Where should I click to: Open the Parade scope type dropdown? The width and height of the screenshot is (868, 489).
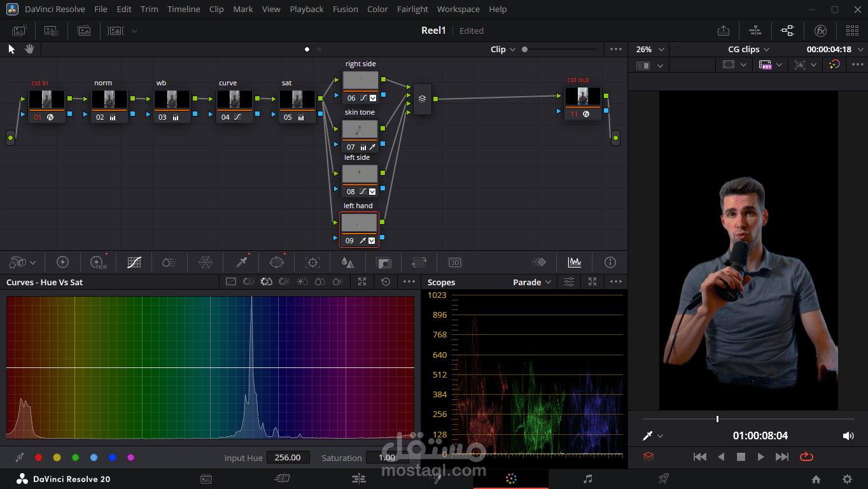pyautogui.click(x=532, y=282)
